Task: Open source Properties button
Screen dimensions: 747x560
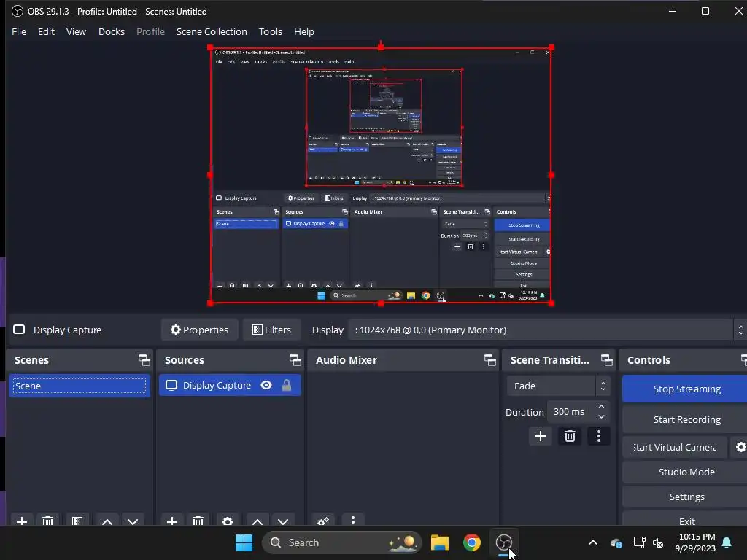Action: pos(200,330)
